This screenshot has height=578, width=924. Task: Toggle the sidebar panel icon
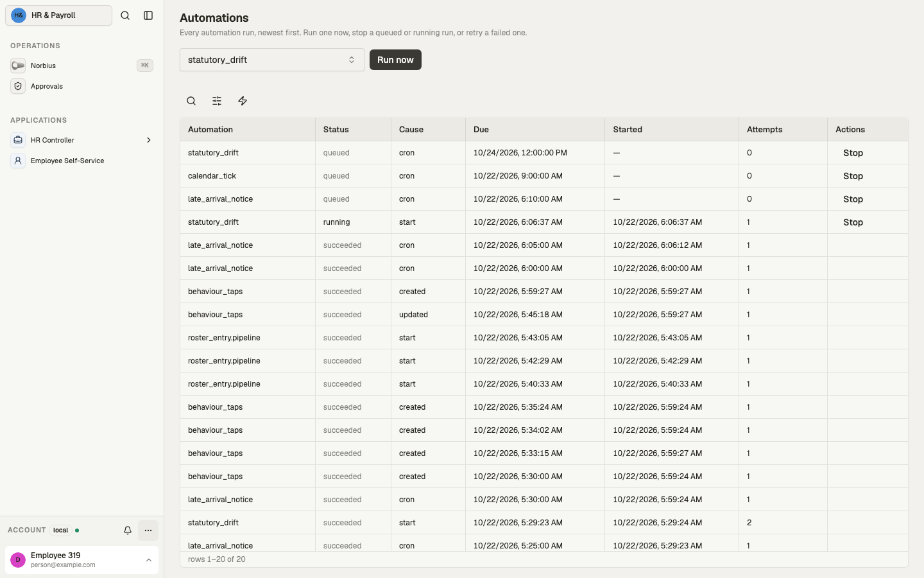tap(148, 15)
